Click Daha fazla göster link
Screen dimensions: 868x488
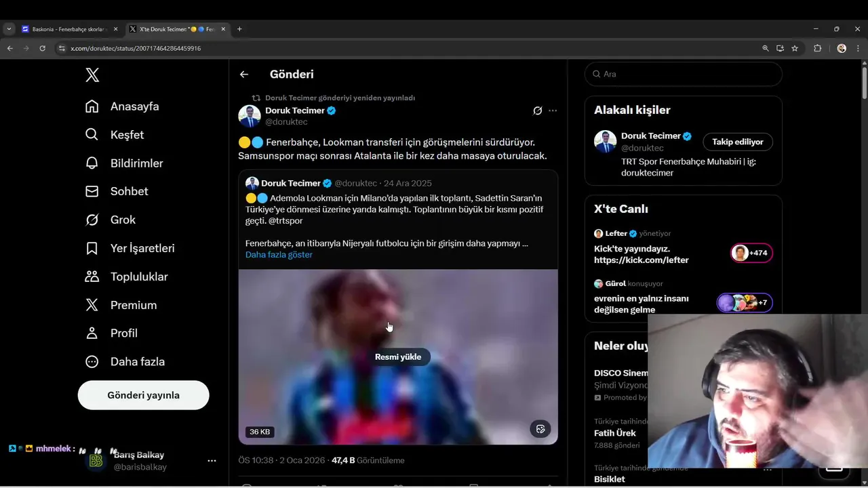click(x=279, y=255)
